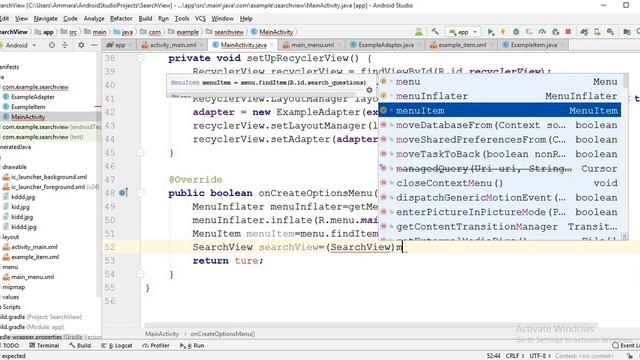Image resolution: width=640 pixels, height=360 pixels.
Task: Select closeContextMenu() in the autocomplete list
Action: coord(500,183)
